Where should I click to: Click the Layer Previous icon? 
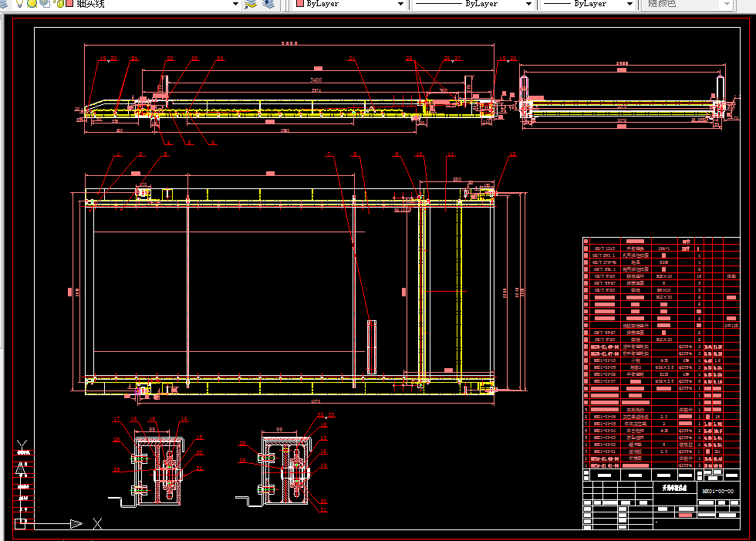click(268, 4)
